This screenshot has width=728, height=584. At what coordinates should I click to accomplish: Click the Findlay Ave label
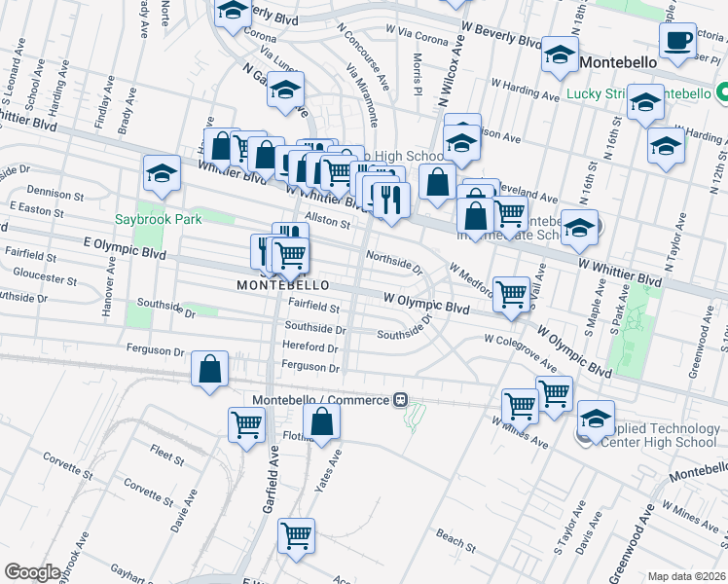(x=104, y=102)
